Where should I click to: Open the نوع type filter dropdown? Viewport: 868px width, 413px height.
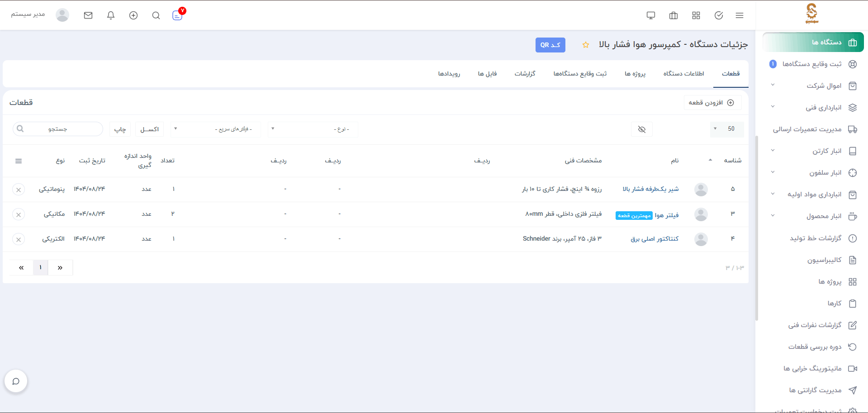coord(313,129)
